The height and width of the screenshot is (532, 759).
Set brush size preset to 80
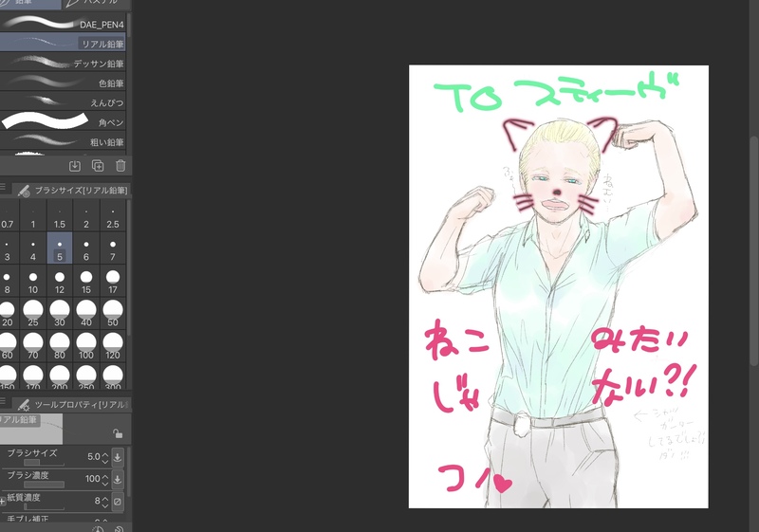tap(60, 346)
